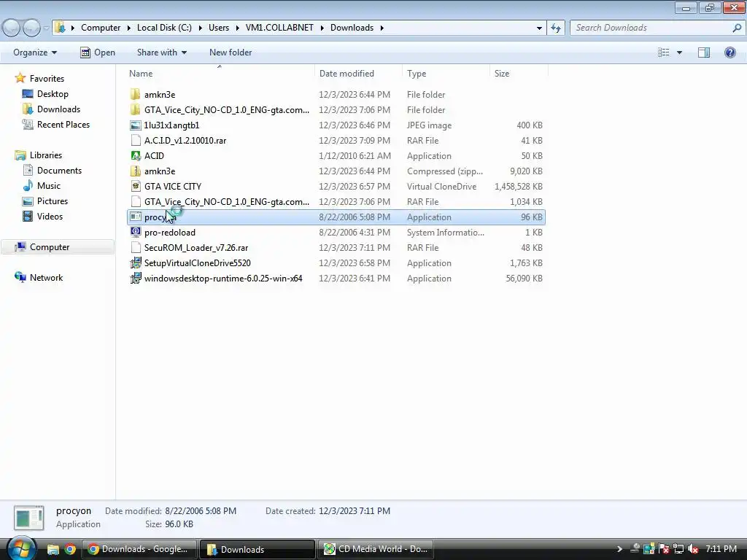Click the Downloads Explorer taskbar button

(258, 550)
